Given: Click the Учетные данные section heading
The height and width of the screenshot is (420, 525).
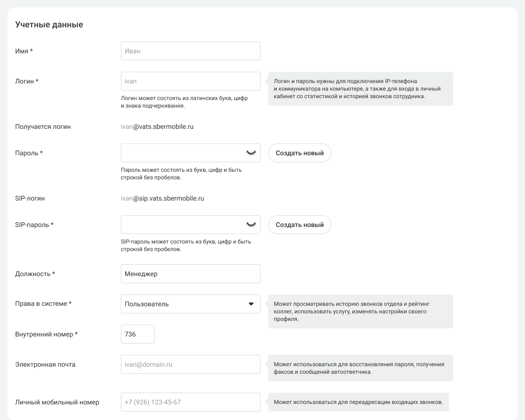Looking at the screenshot, I should [49, 25].
